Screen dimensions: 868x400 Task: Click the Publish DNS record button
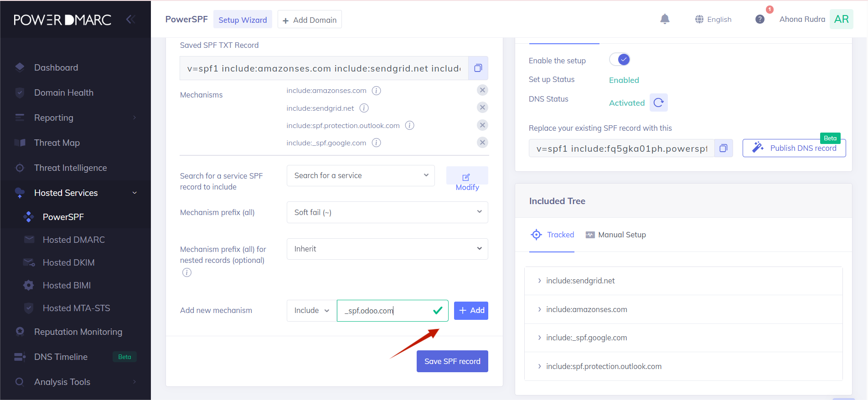click(794, 148)
